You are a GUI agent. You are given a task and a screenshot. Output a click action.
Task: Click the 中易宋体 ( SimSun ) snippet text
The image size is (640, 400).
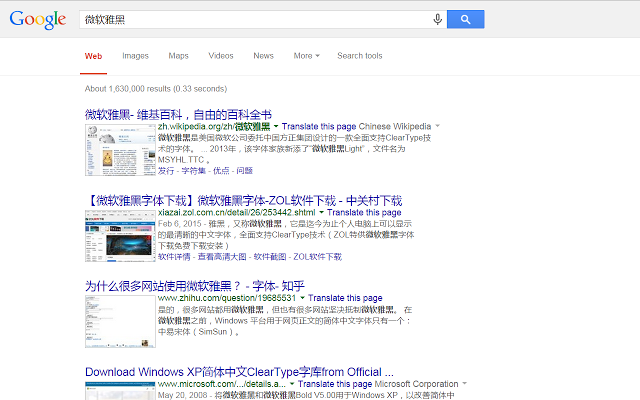(196, 332)
